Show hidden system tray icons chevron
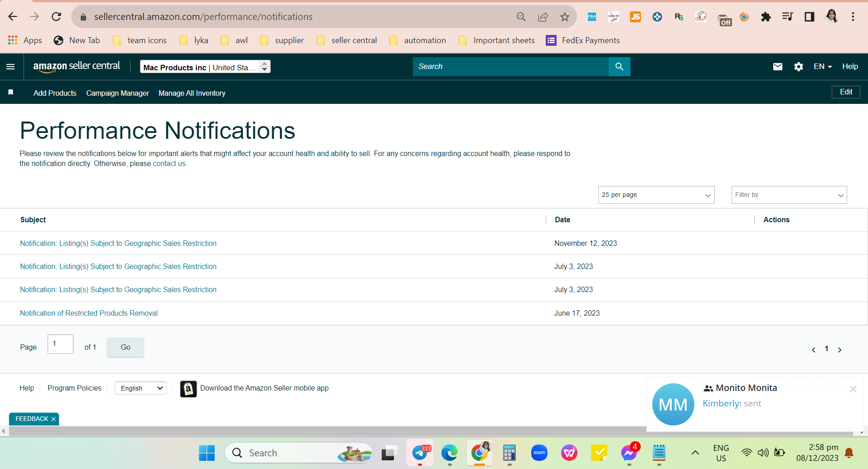Screen dimensions: 868x469 (x=695, y=453)
